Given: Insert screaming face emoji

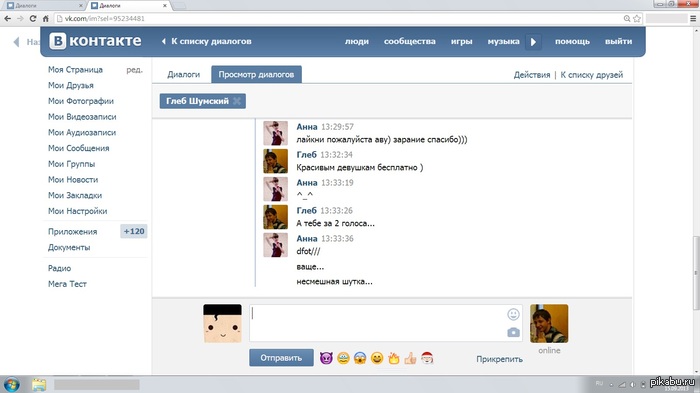Looking at the screenshot, I should [x=360, y=358].
